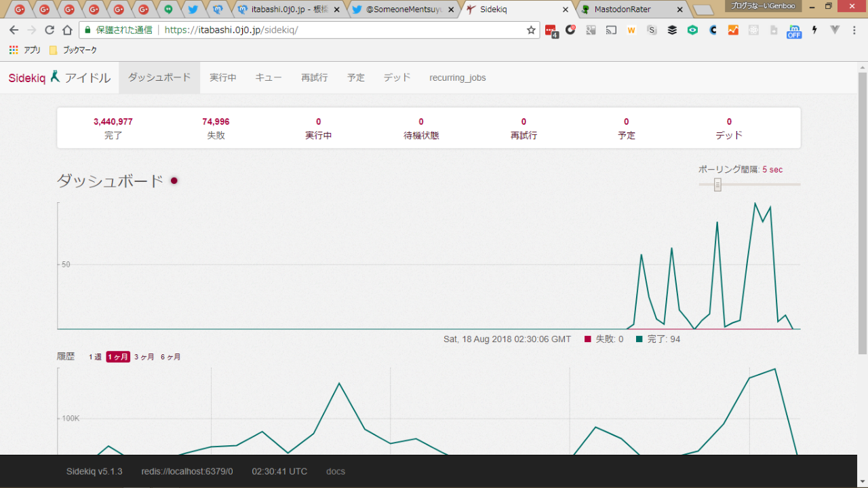Open the 実行中 tab in Sidekiq nav
This screenshot has width=868, height=488.
pyautogui.click(x=223, y=78)
